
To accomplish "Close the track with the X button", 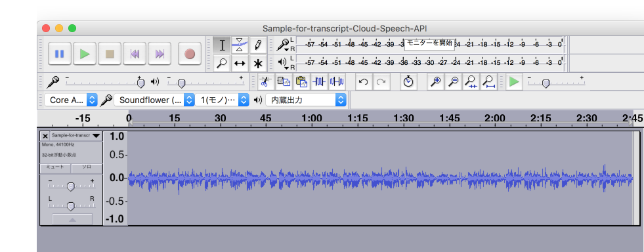I will pos(45,135).
